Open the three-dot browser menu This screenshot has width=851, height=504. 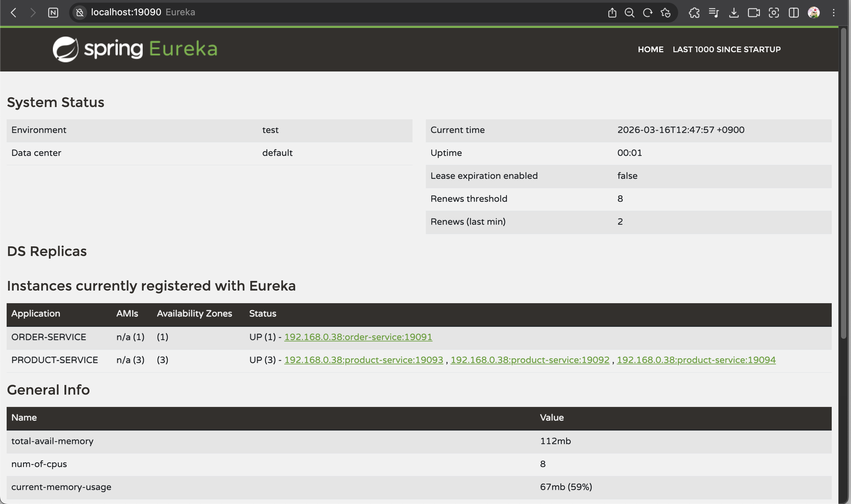pos(833,13)
